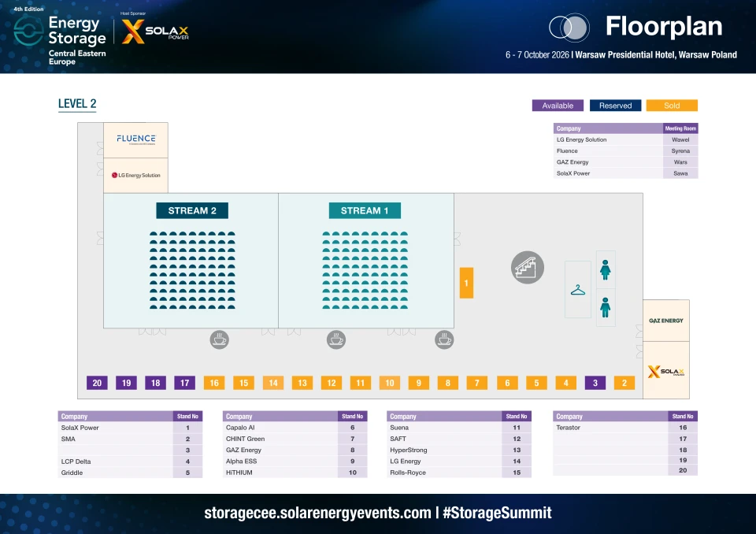Click the SolaX Power logo in header
This screenshot has height=534, width=756.
point(155,32)
